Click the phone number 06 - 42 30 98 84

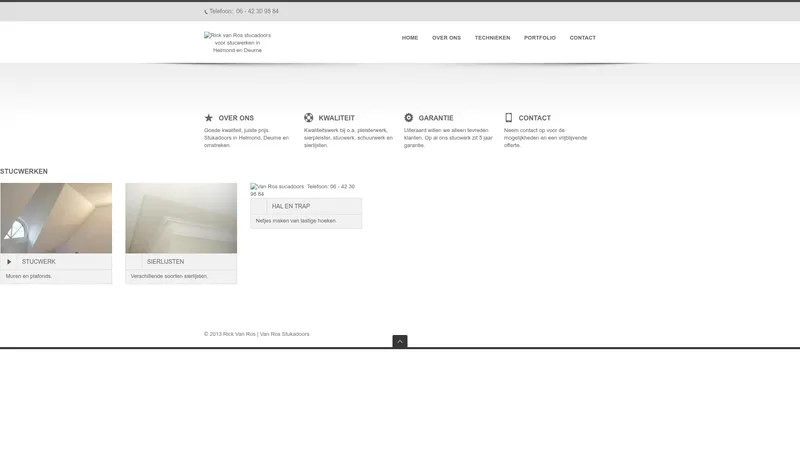(257, 11)
